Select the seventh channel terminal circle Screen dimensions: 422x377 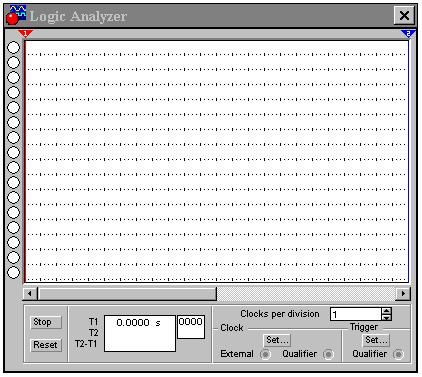14,137
